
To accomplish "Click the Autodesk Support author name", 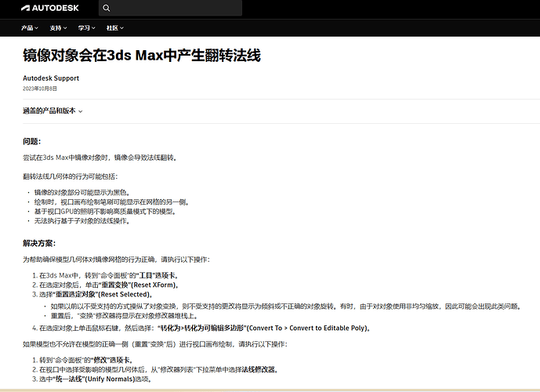I will click(x=51, y=78).
